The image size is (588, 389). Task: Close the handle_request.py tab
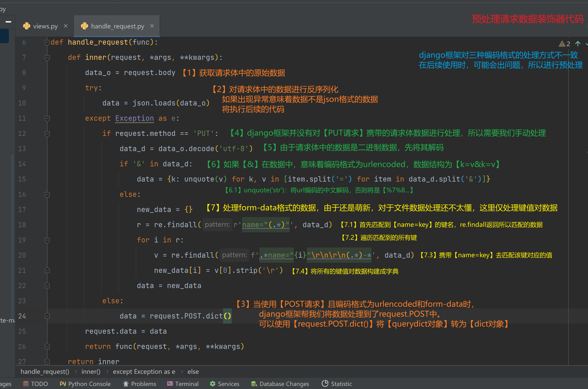pyautogui.click(x=152, y=26)
